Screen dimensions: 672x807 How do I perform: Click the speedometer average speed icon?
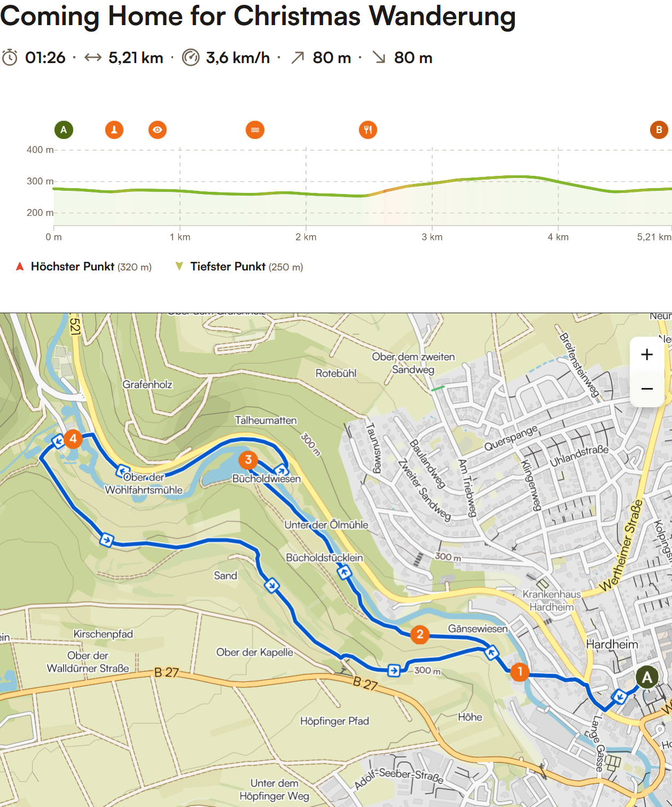191,58
